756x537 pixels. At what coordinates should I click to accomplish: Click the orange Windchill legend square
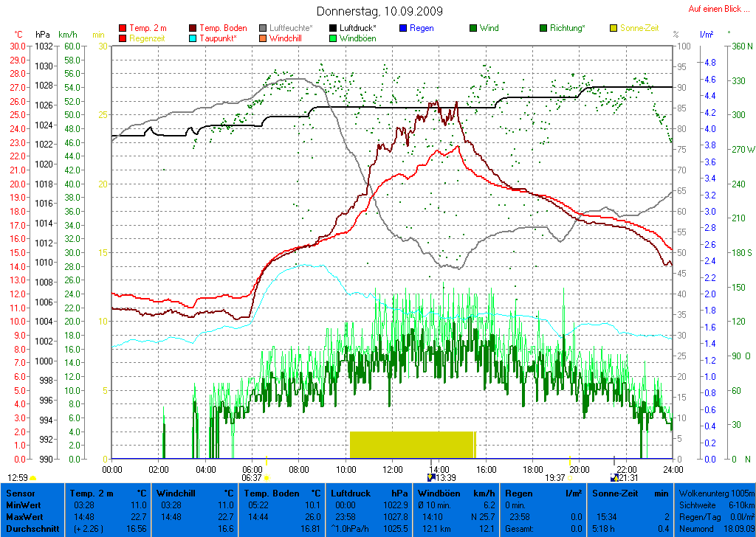pos(264,38)
